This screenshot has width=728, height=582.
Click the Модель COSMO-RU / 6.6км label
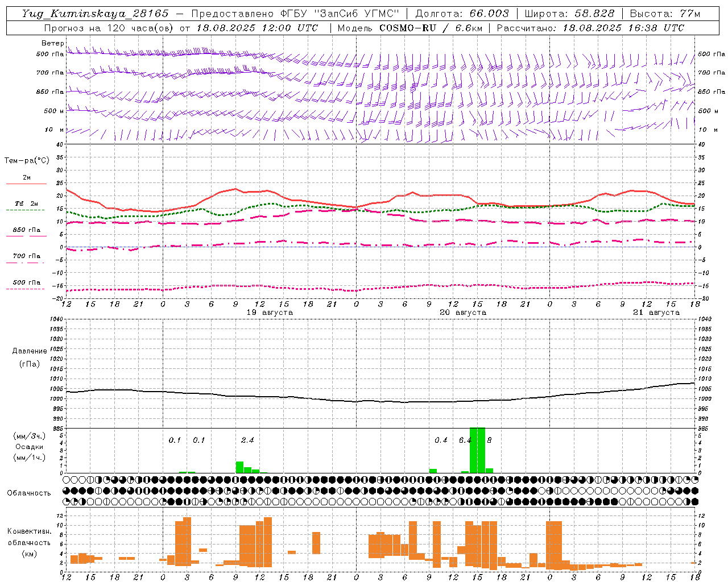click(411, 28)
